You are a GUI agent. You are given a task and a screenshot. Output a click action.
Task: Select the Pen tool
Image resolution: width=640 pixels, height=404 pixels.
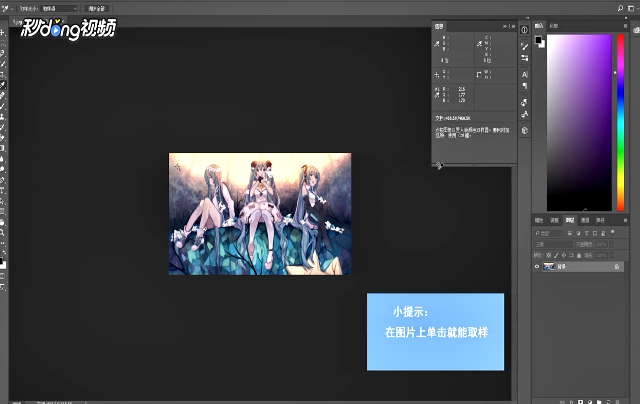click(2, 180)
